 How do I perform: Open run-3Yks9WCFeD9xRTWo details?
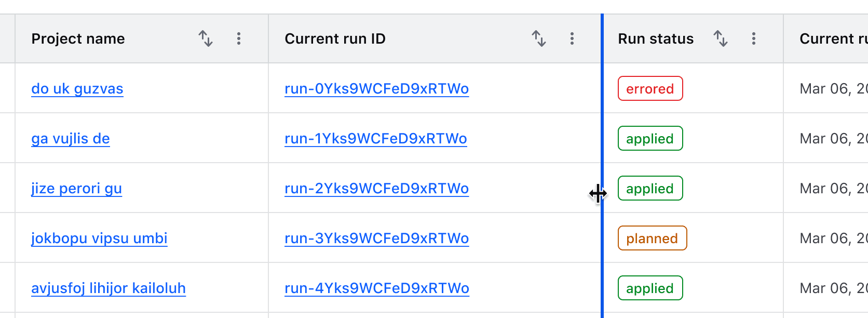(376, 238)
